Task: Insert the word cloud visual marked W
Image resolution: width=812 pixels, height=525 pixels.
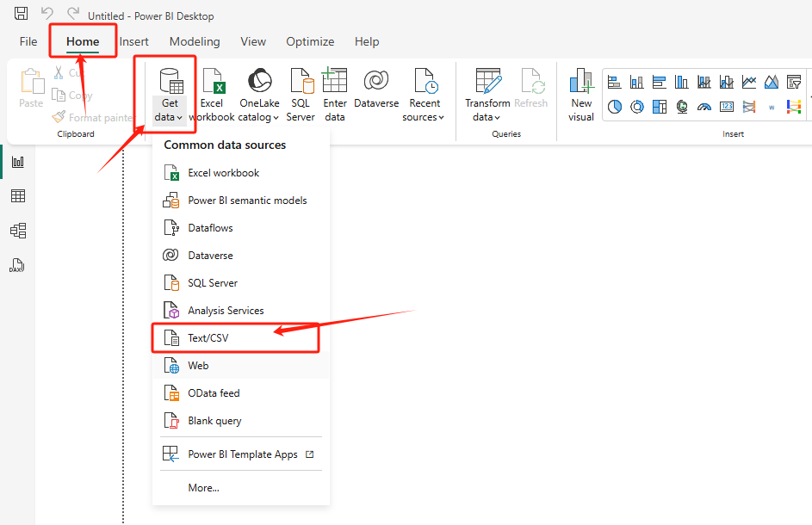Action: [772, 108]
